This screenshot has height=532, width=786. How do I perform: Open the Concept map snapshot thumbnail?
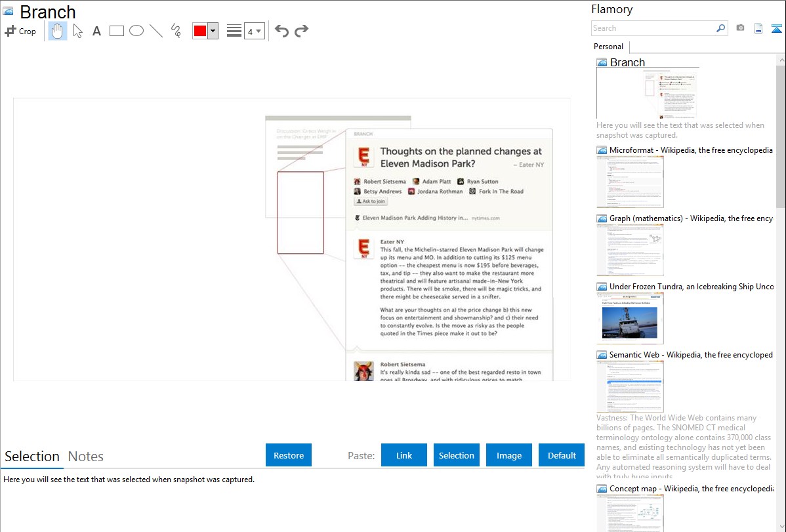point(630,513)
